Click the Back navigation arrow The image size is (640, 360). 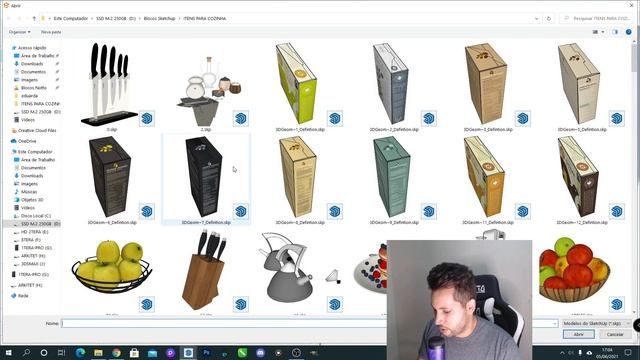[x=8, y=18]
